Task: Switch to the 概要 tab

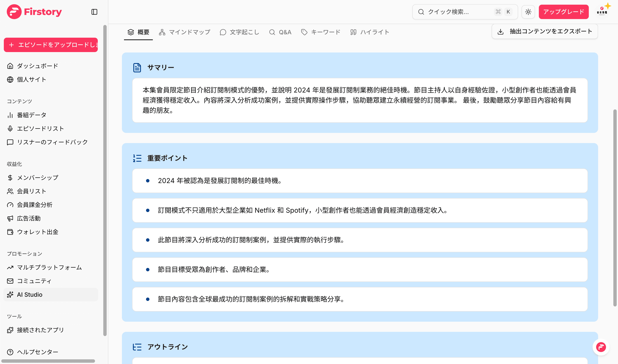Action: click(138, 32)
